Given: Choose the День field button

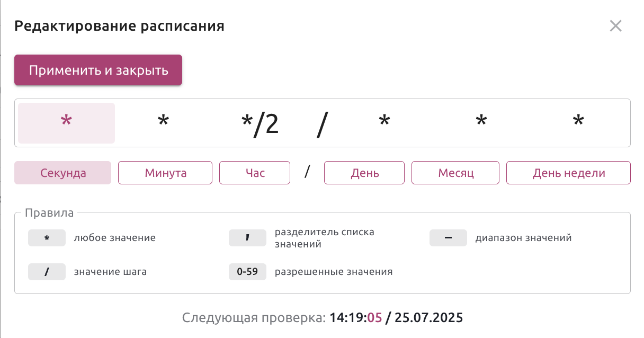Looking at the screenshot, I should tap(364, 173).
